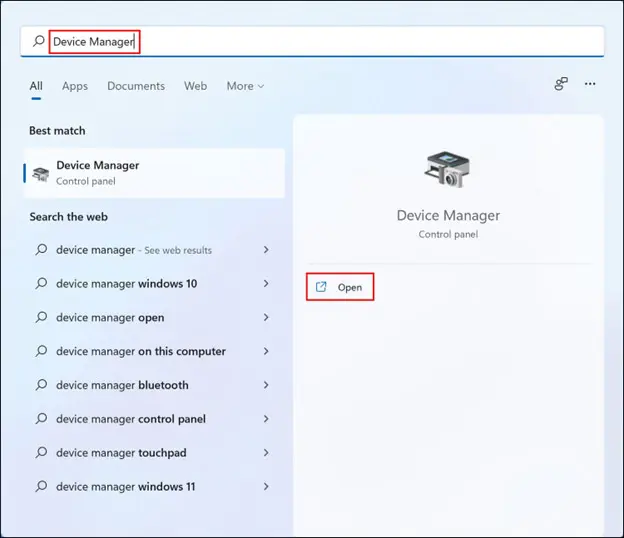Click 'device manager control panel' suggestion

coord(131,419)
